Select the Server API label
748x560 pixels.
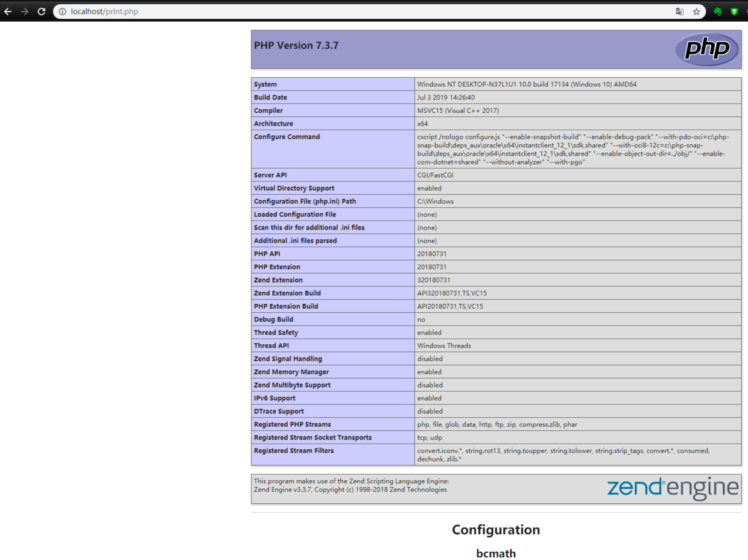270,175
